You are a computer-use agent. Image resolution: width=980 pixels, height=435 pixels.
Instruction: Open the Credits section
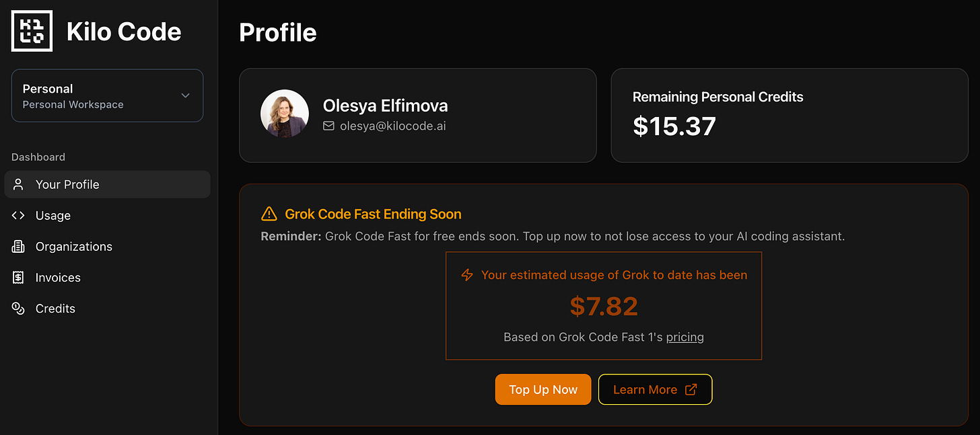(107, 308)
